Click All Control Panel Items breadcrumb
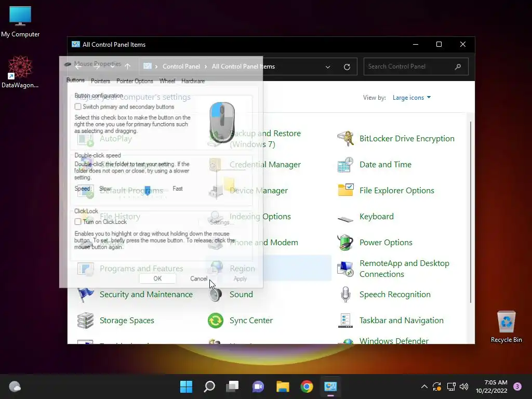The image size is (532, 399). (243, 66)
